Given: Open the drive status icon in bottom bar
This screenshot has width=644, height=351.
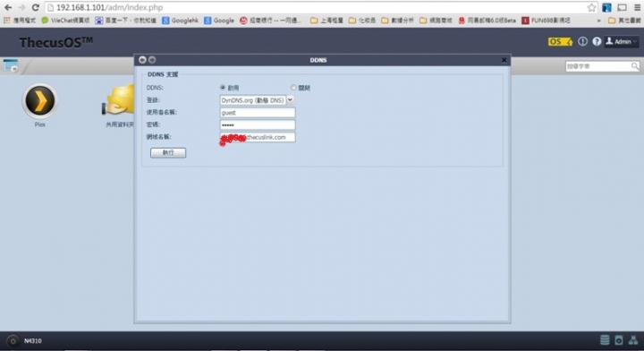Looking at the screenshot, I should (619, 340).
